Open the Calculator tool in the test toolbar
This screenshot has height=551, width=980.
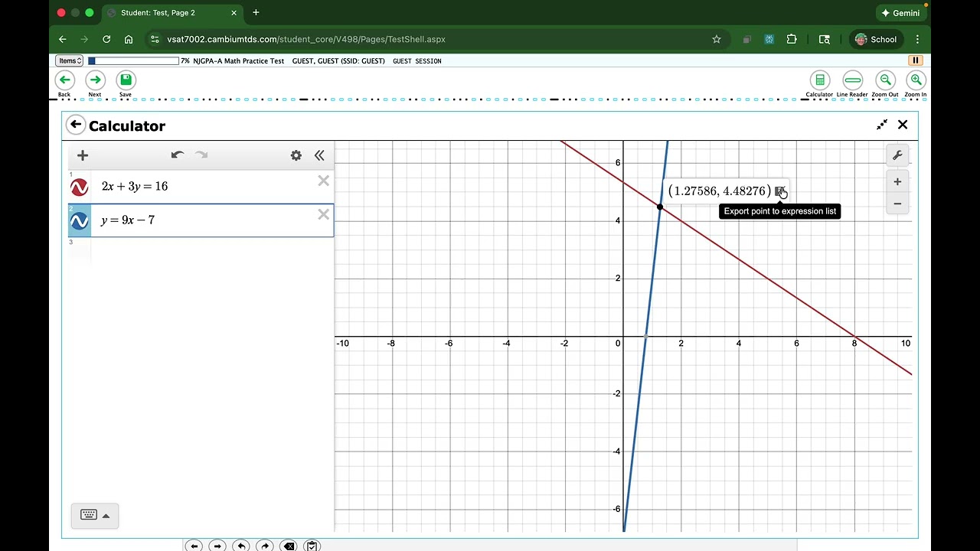point(819,80)
